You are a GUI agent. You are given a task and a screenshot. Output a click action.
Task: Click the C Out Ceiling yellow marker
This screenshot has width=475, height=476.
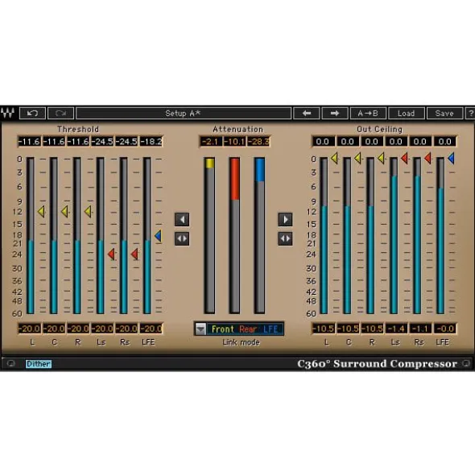(358, 158)
